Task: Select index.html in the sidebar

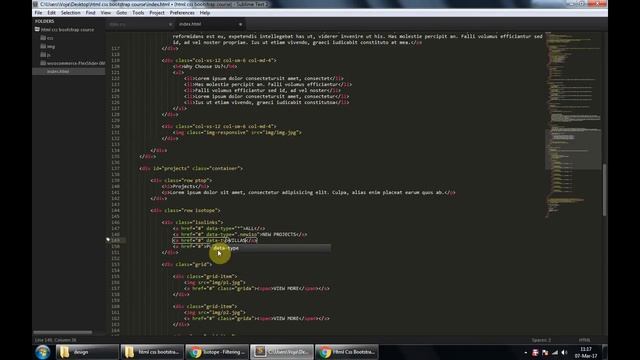Action: click(69, 71)
